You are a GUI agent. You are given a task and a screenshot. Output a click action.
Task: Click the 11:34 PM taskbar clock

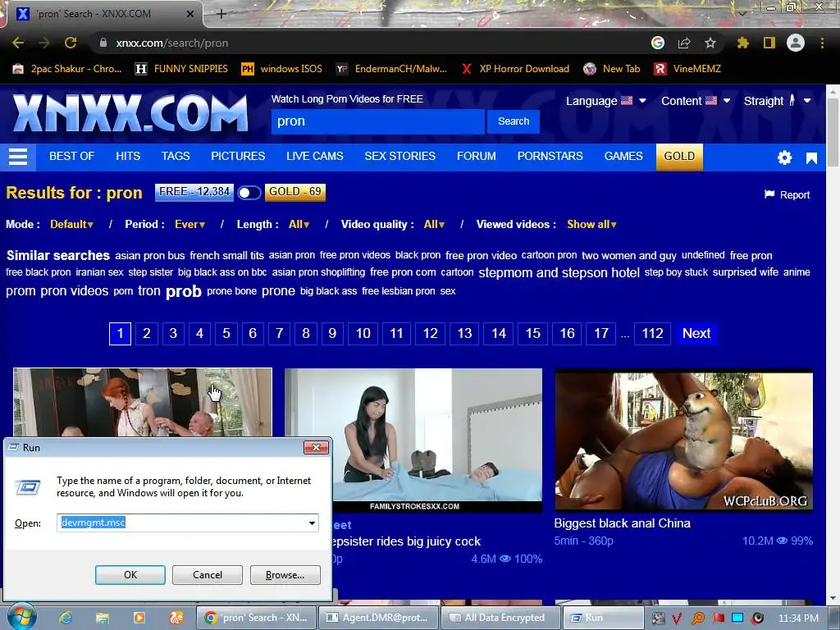(x=797, y=619)
